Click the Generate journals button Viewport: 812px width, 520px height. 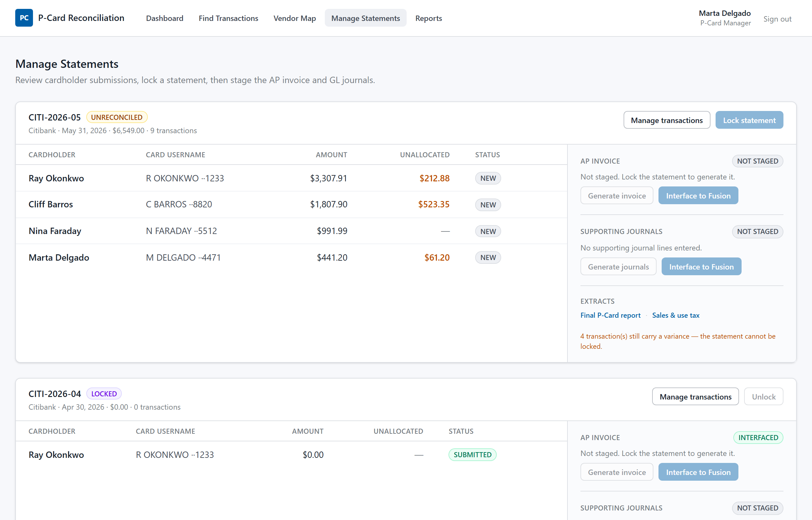tap(618, 266)
